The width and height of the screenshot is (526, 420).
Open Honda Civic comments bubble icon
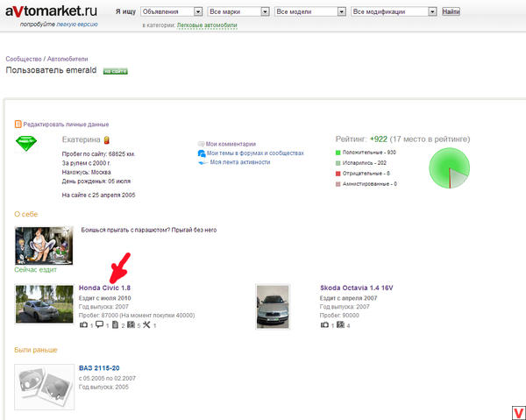[x=100, y=324]
